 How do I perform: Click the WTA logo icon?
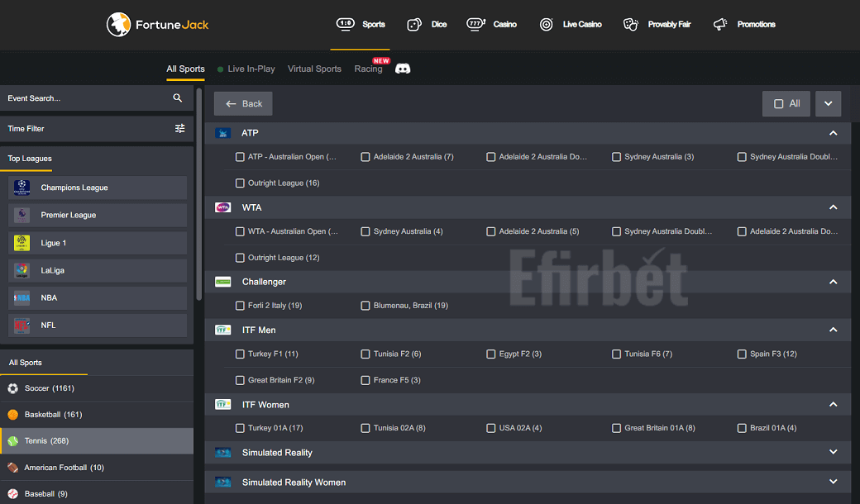point(222,207)
